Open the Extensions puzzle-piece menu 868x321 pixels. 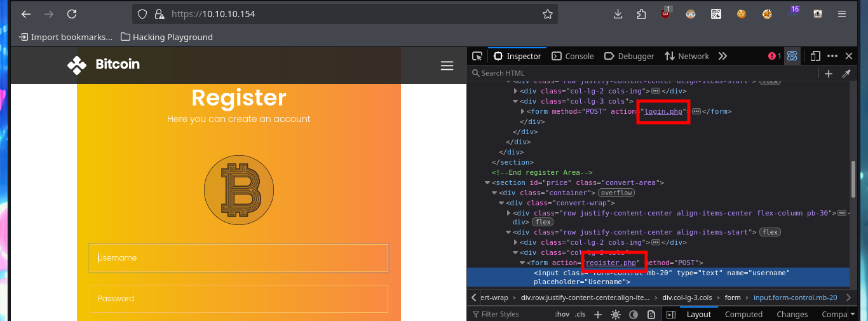coord(641,14)
